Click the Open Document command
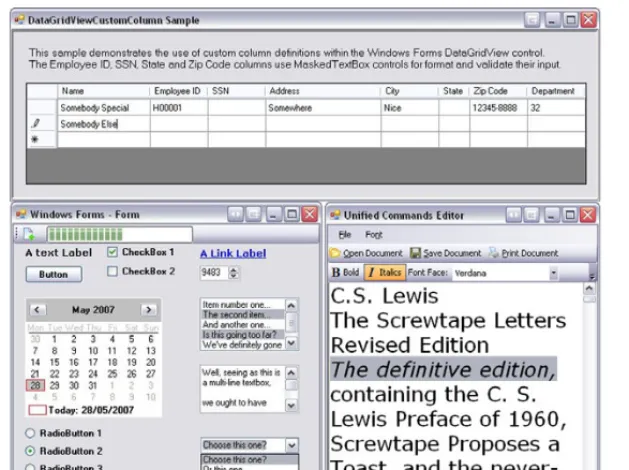 pyautogui.click(x=366, y=253)
